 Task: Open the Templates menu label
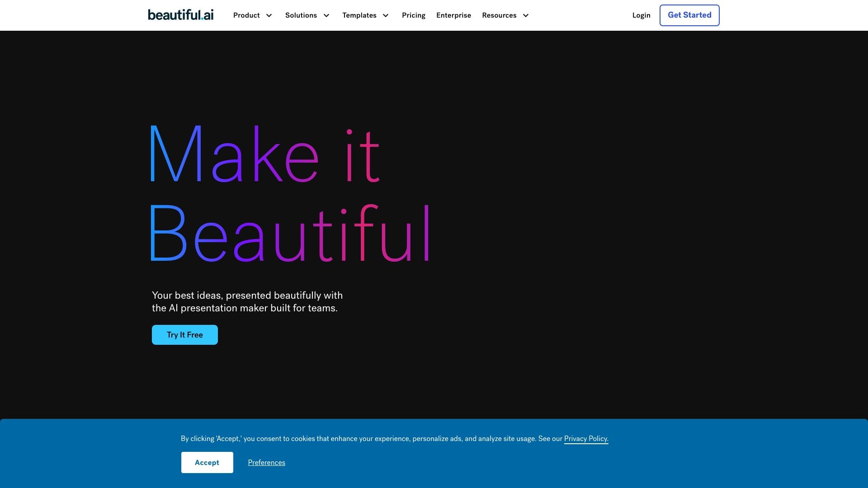pos(359,15)
